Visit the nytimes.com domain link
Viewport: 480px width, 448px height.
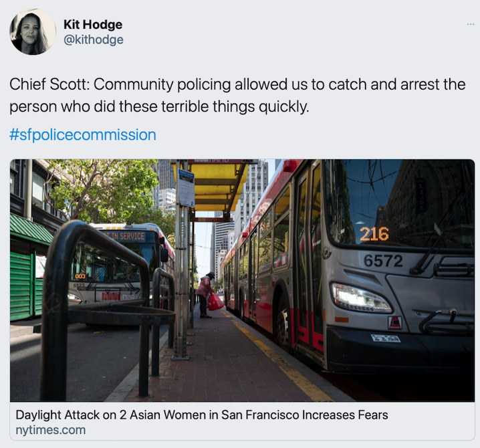pyautogui.click(x=51, y=430)
